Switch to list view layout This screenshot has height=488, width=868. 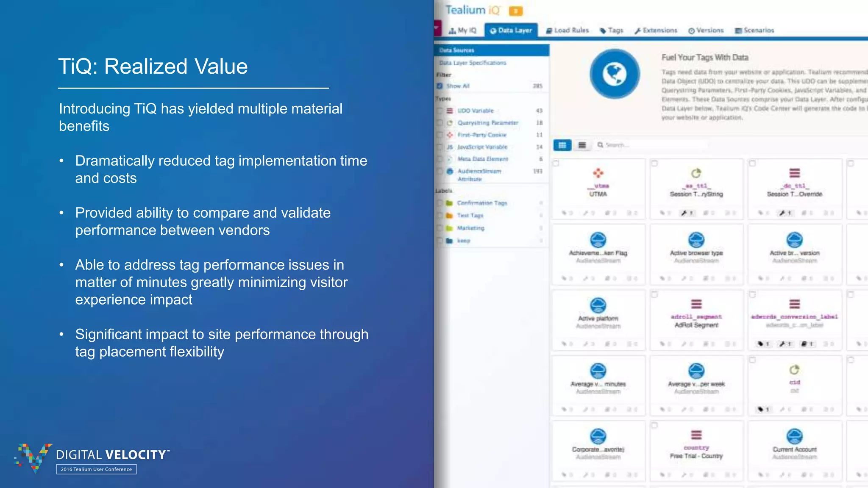[x=582, y=145]
